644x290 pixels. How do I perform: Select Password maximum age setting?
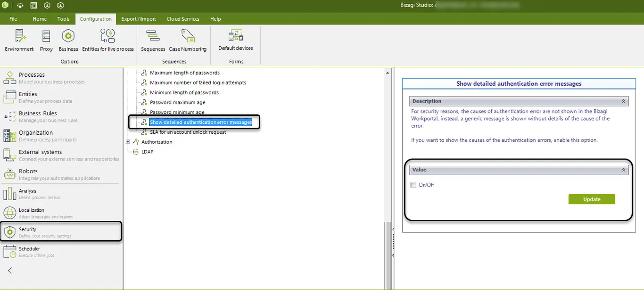[x=178, y=103]
